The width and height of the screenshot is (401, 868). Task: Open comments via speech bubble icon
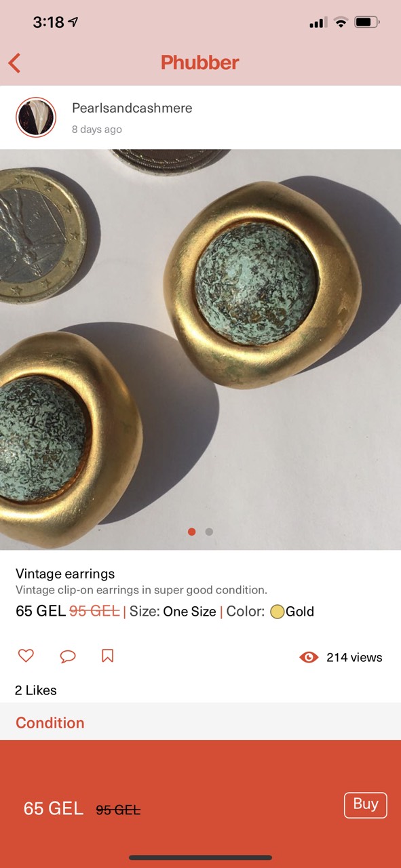67,656
